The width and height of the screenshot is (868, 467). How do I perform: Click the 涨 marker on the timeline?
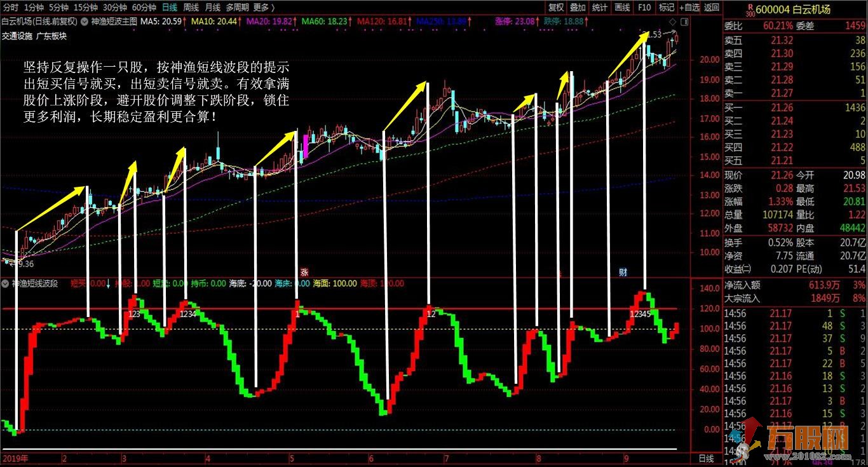304,272
